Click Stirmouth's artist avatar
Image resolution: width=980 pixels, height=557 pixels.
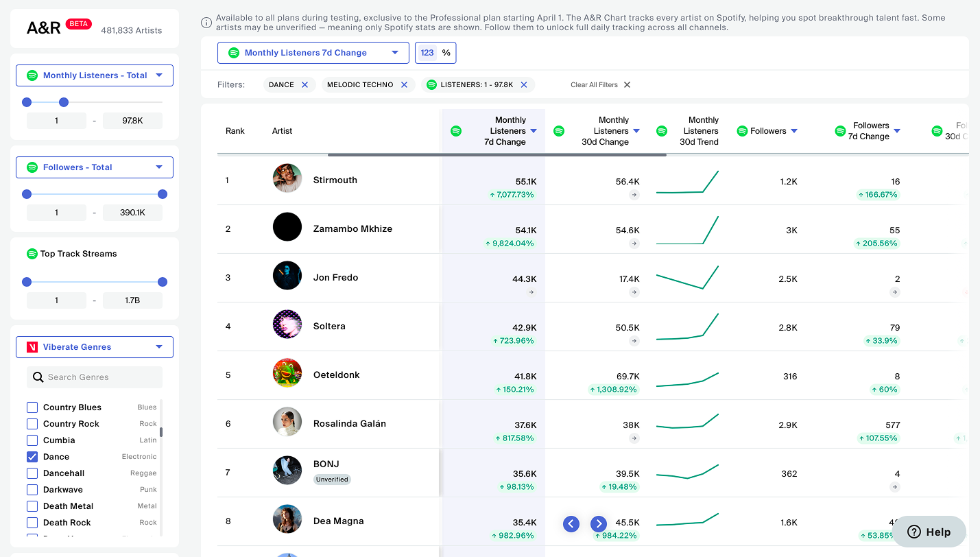point(287,178)
